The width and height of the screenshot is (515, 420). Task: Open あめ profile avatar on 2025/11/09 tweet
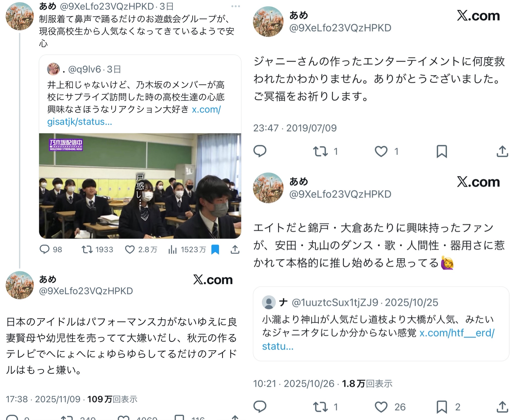coord(20,285)
